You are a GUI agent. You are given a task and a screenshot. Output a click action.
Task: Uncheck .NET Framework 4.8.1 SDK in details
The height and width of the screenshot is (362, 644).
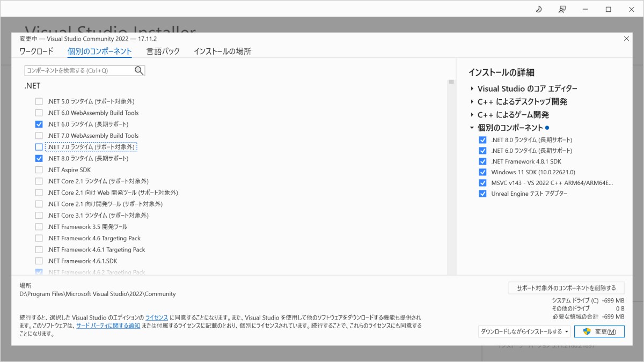[482, 161]
